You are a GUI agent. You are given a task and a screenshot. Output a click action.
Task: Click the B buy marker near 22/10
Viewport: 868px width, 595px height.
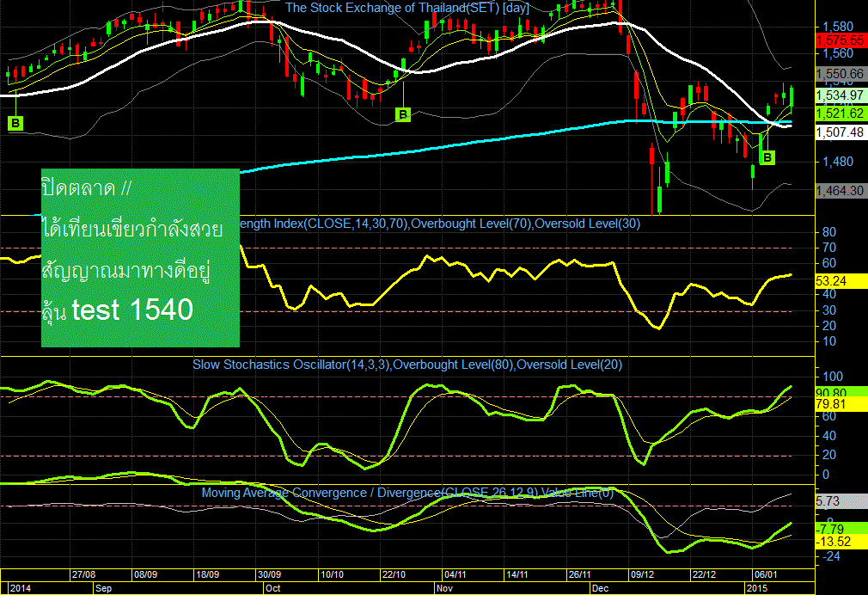403,114
